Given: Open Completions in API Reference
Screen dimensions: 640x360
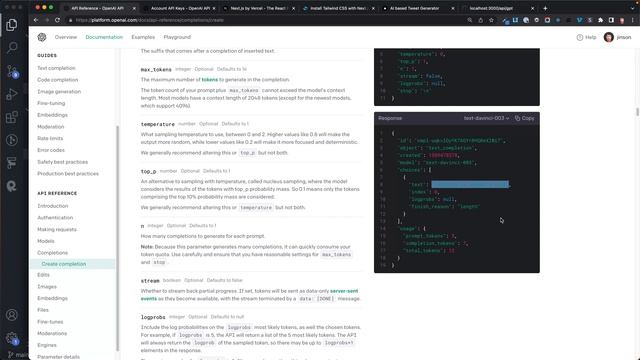Looking at the screenshot, I should coord(53,253).
